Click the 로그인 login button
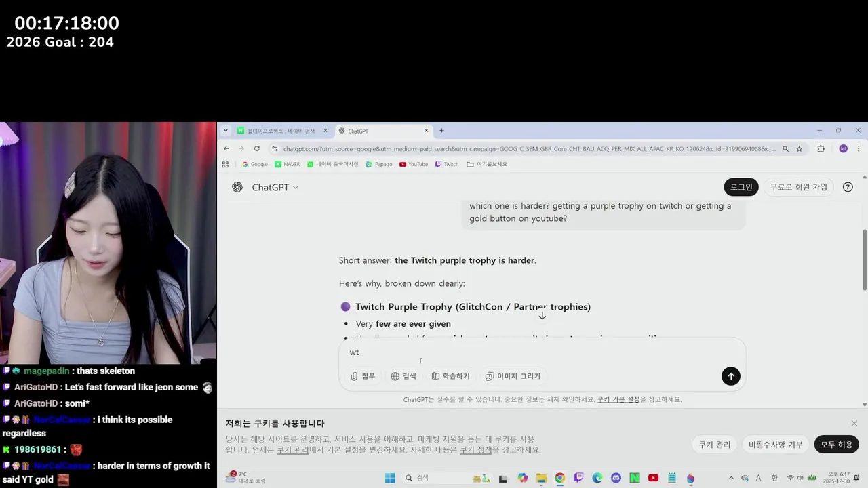Image resolution: width=868 pixels, height=488 pixels. [x=741, y=187]
